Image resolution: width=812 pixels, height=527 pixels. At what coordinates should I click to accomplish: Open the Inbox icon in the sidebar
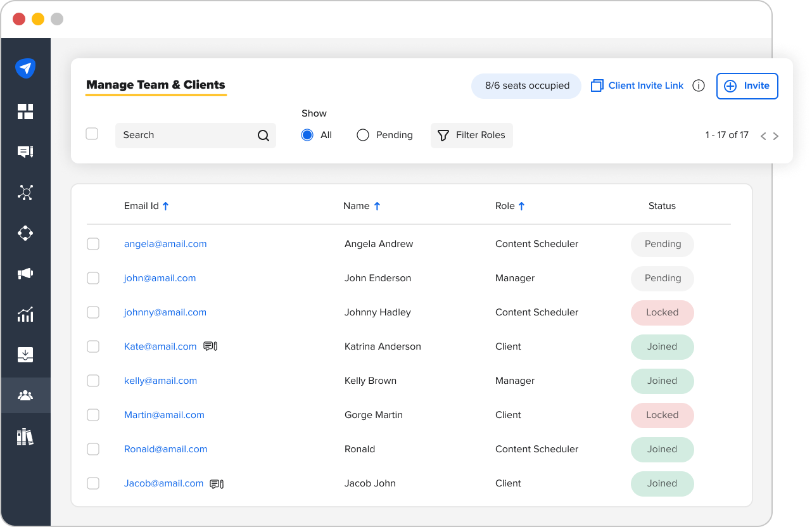(25, 355)
